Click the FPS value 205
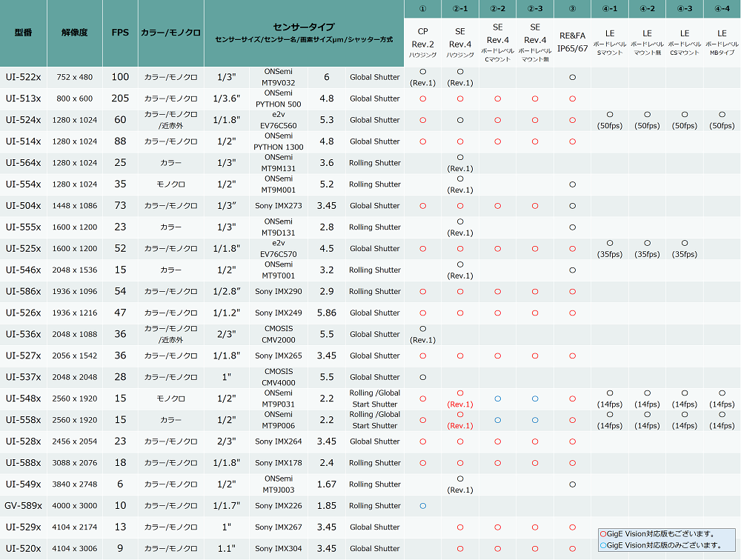Viewport: 741px width, 560px height. pos(120,99)
